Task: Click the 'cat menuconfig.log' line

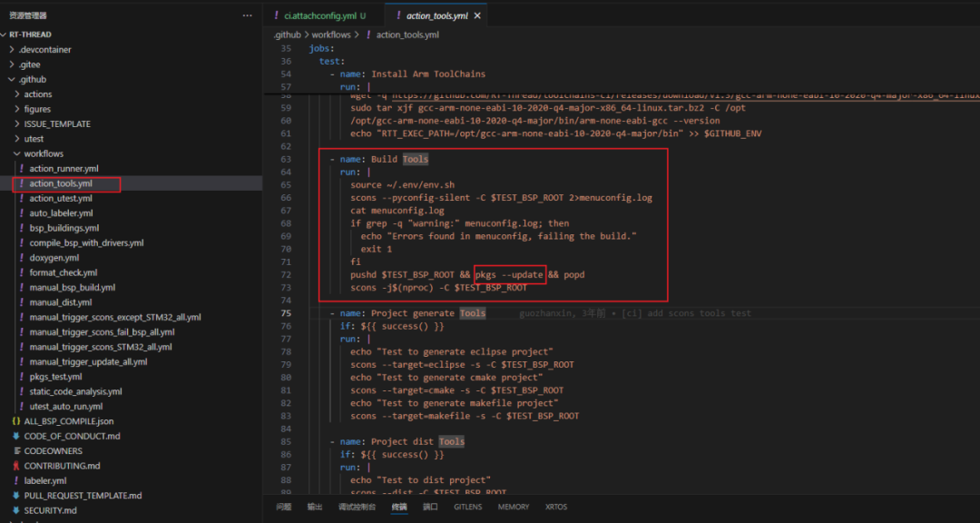Action: point(397,211)
